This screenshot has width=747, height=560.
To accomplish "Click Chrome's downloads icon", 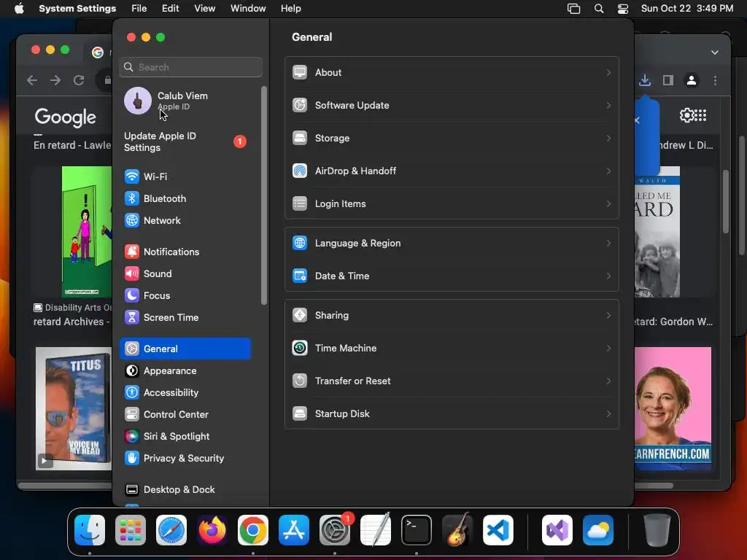I will pos(645,80).
